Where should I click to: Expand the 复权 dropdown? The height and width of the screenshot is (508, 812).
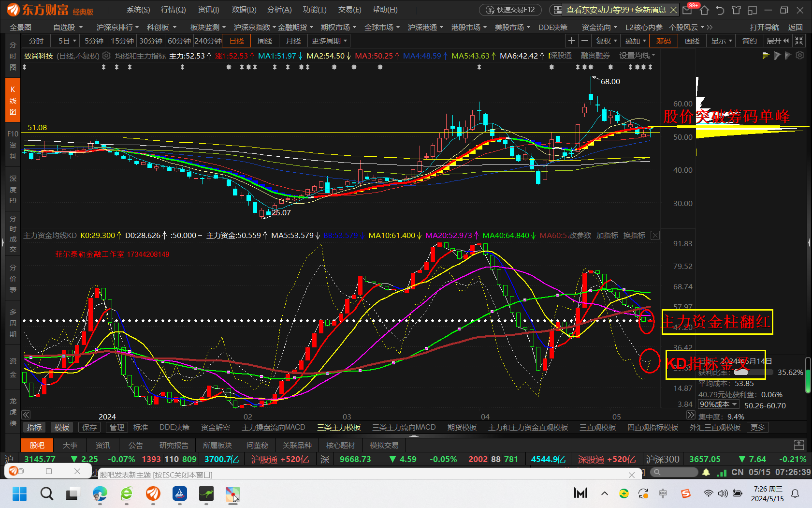coord(607,41)
